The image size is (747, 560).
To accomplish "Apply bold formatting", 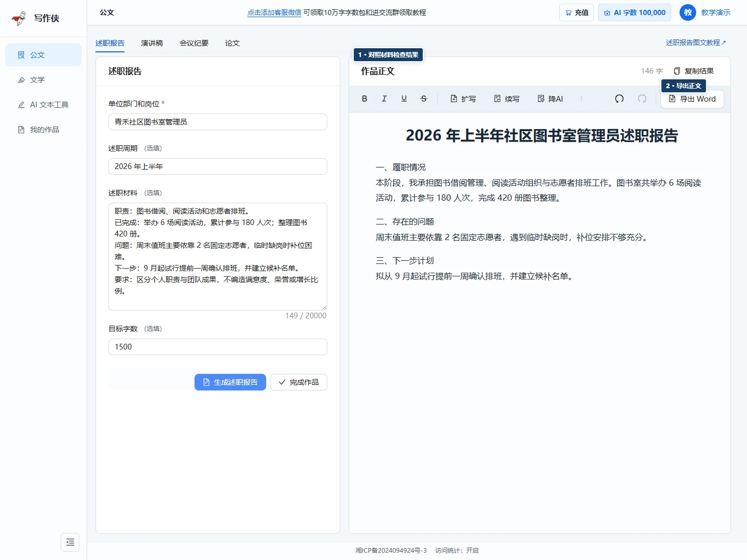I will click(365, 99).
